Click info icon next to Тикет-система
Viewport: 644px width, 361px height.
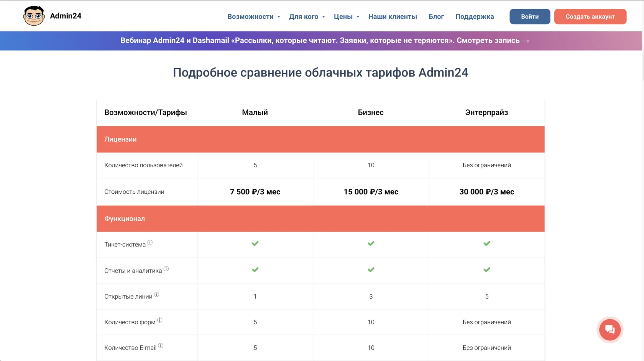(150, 242)
